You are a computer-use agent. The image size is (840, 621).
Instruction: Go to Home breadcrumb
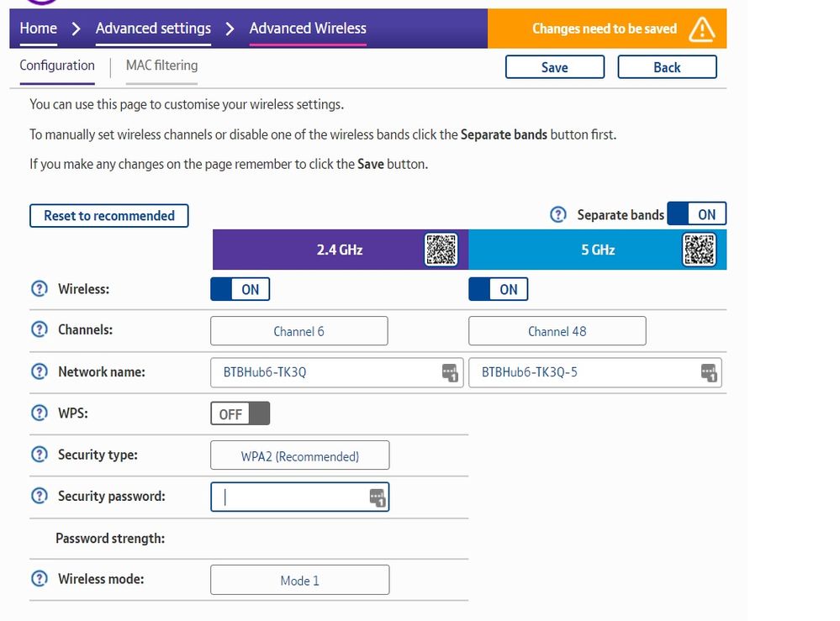[38, 29]
